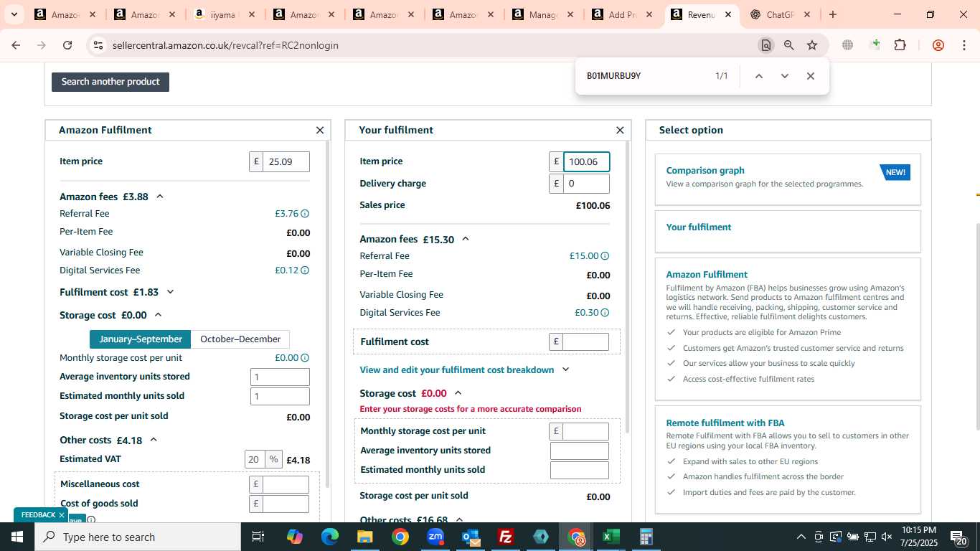Screen dimensions: 980x551
Task: Select the January–September storage period
Action: point(141,339)
